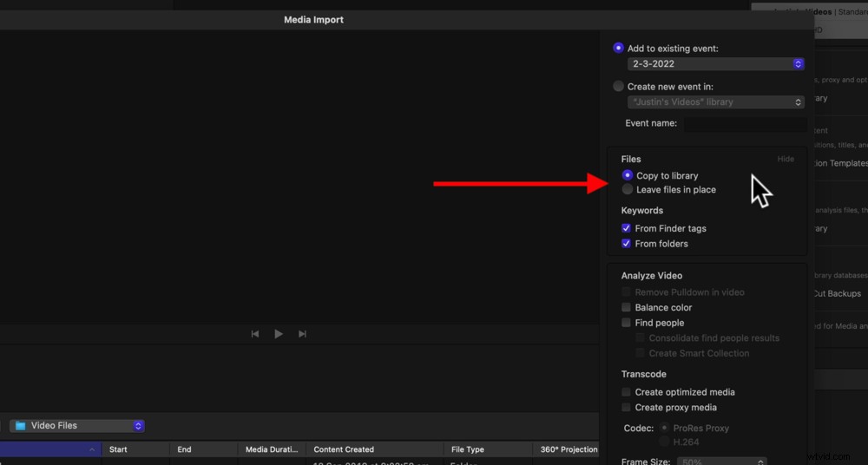Sort by the File Type column header
The width and height of the screenshot is (868, 465).
(468, 449)
